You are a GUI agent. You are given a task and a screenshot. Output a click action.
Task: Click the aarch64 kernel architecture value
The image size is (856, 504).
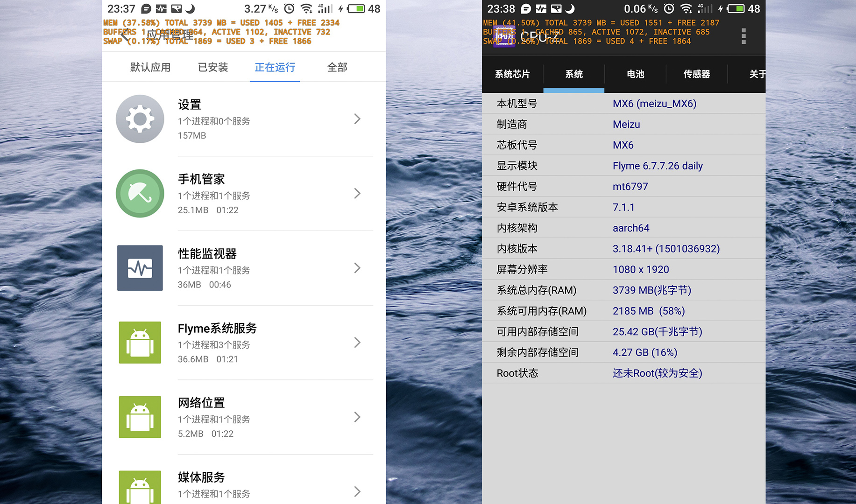tap(631, 228)
